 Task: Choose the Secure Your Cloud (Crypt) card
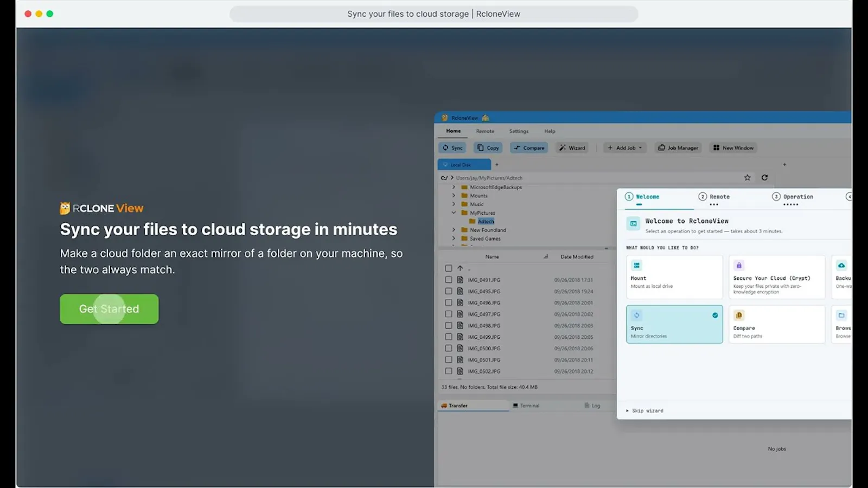coord(777,277)
